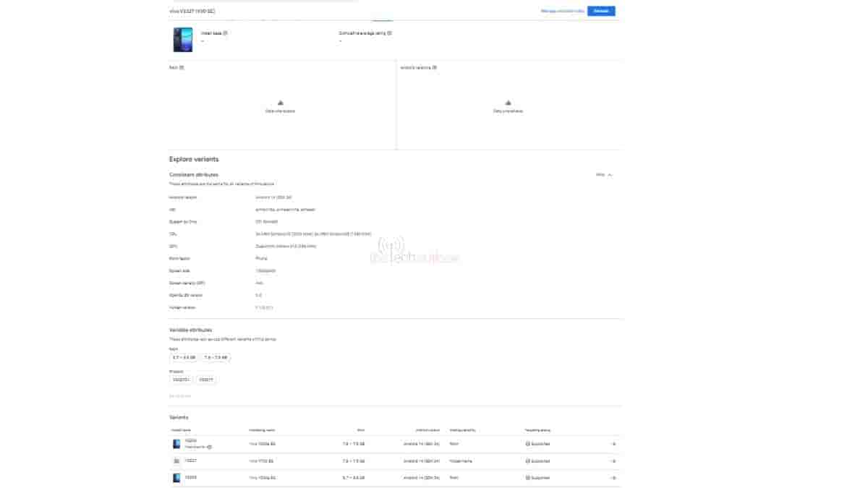Select the 5.7 – 5.8 GB RAM chip
Viewport: 868px width, 488px height.
[x=184, y=357]
